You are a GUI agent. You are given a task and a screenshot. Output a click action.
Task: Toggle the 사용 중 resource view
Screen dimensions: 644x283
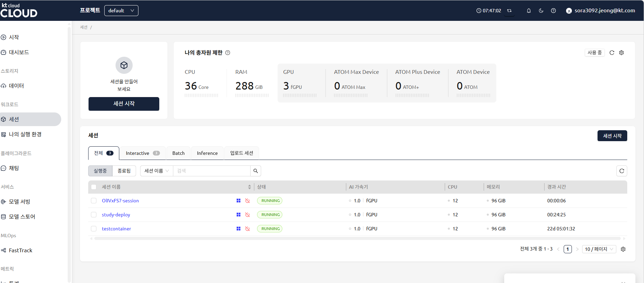[x=595, y=53]
